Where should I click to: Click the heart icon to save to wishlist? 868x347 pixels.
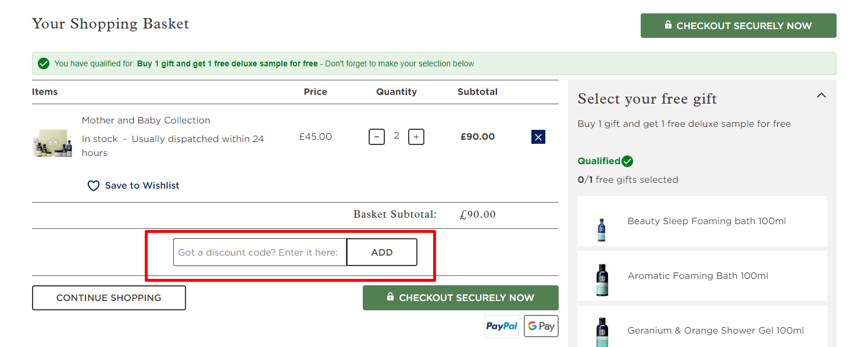point(94,185)
